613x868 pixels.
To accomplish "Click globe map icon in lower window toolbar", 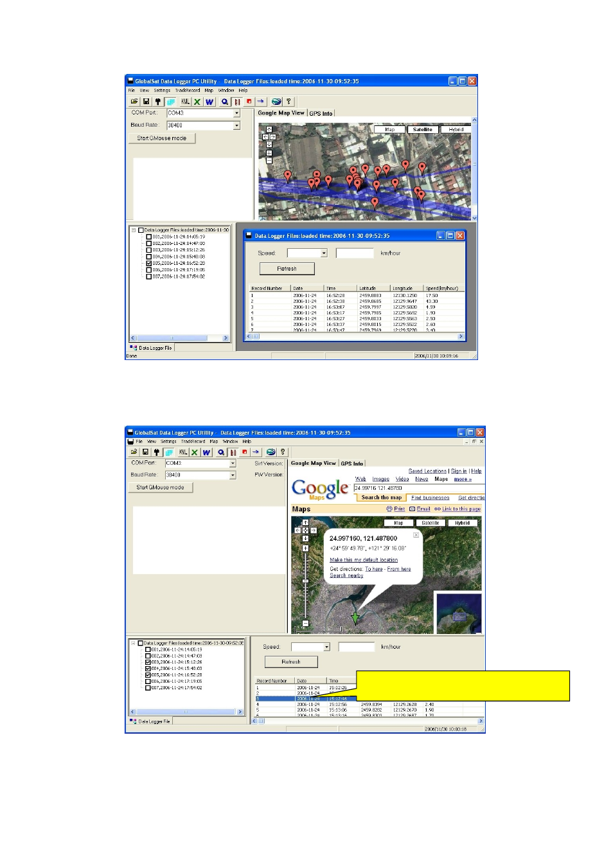I will pos(271,453).
